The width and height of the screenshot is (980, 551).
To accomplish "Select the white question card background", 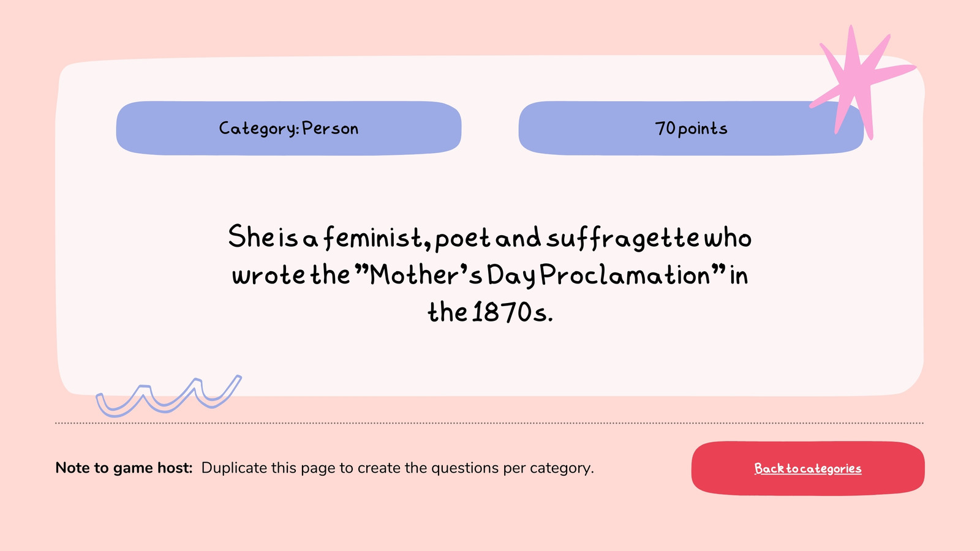I will 490,225.
